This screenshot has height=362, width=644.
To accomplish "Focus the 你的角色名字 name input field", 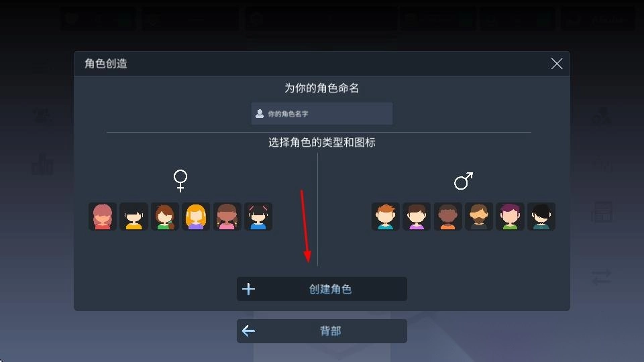I will [322, 114].
